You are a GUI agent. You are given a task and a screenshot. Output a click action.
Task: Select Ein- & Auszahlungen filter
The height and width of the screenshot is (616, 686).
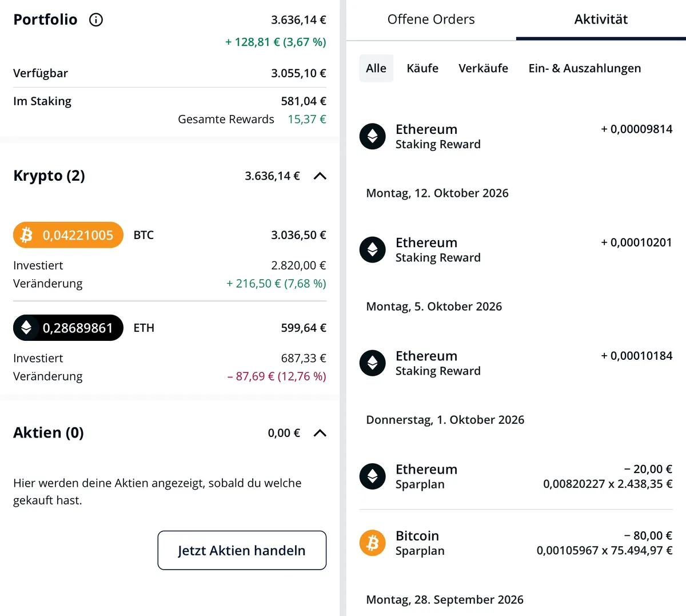pyautogui.click(x=585, y=68)
